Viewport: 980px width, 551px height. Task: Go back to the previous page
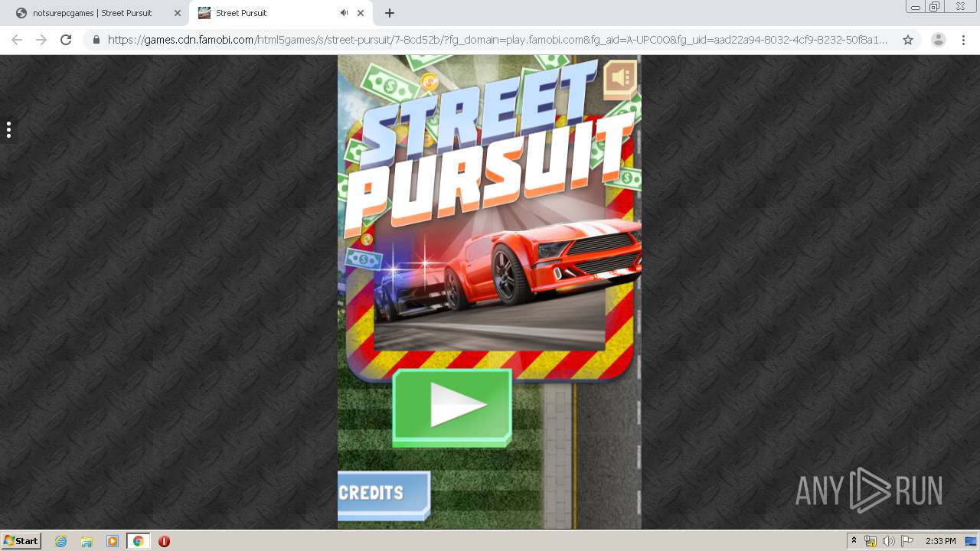tap(17, 40)
